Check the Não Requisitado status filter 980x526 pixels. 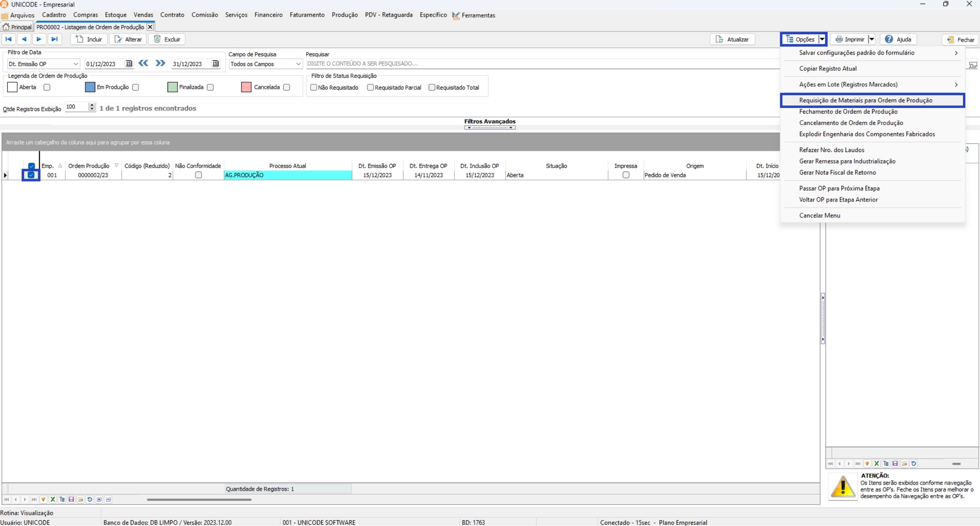314,88
